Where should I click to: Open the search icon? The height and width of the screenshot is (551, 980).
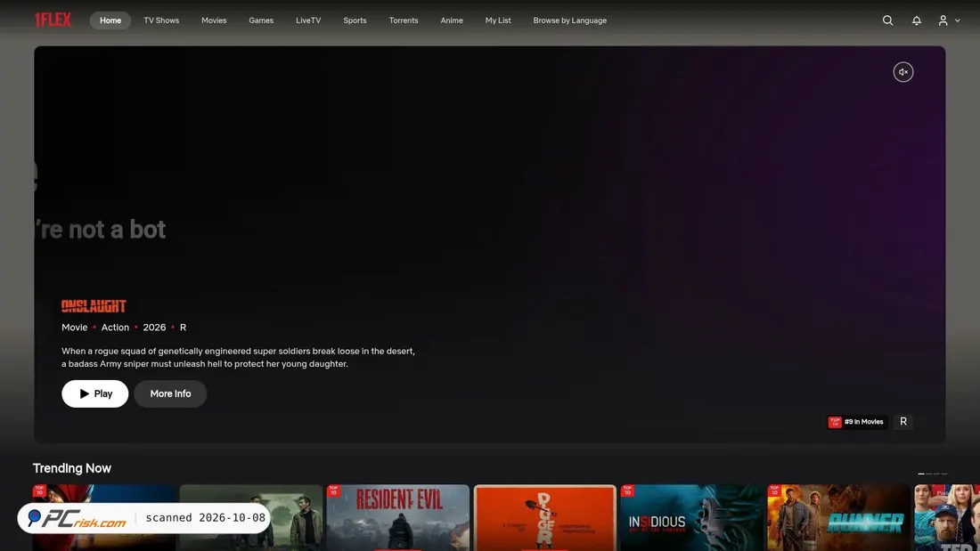tap(887, 20)
